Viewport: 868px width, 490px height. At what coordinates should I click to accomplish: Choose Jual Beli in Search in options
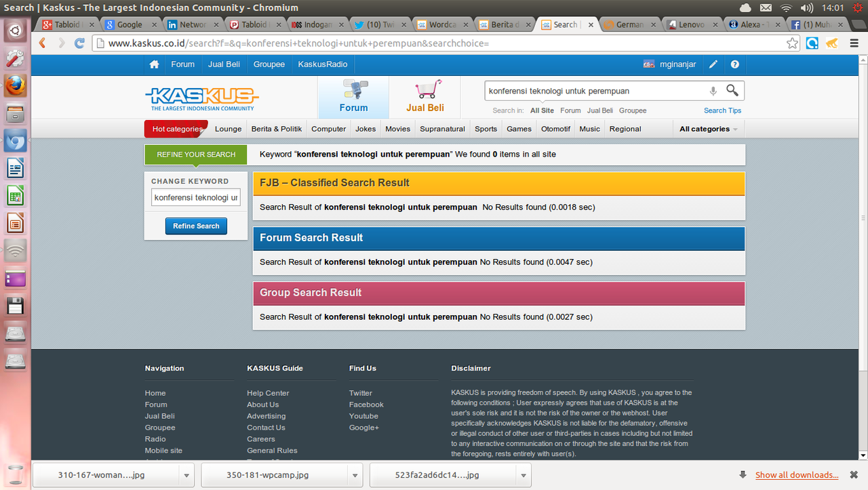click(600, 110)
